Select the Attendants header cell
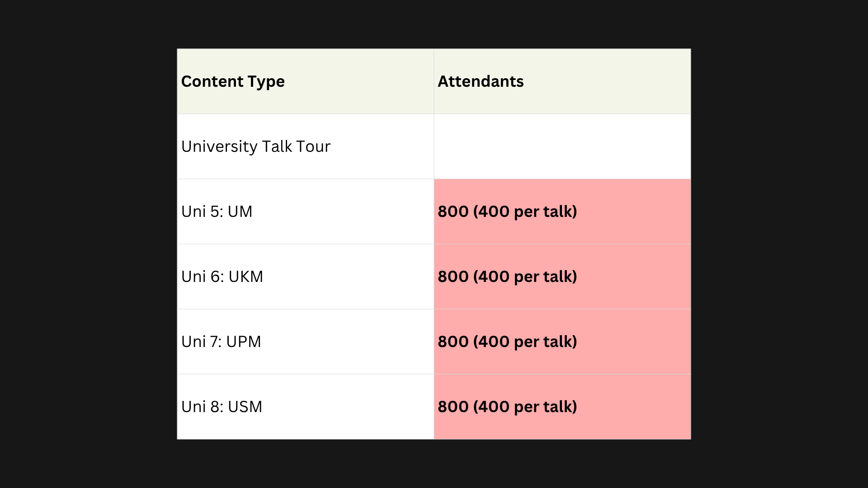Viewport: 868px width, 488px height. point(562,81)
